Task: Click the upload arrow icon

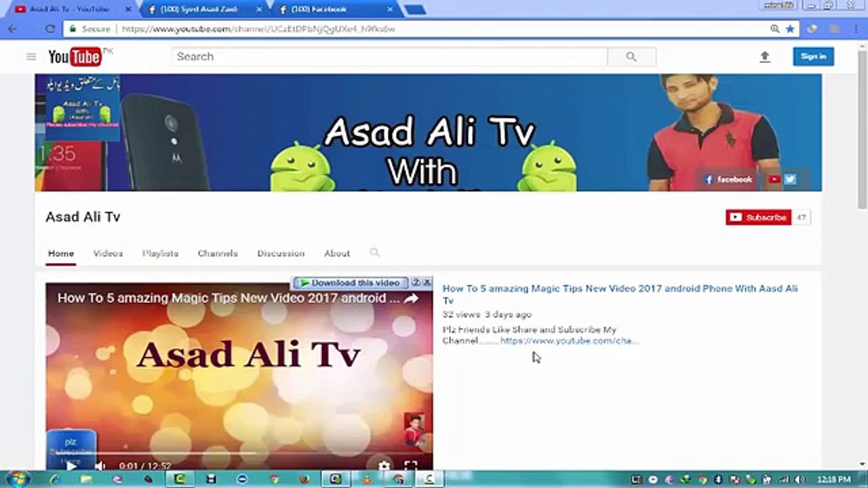Action: pyautogui.click(x=765, y=57)
